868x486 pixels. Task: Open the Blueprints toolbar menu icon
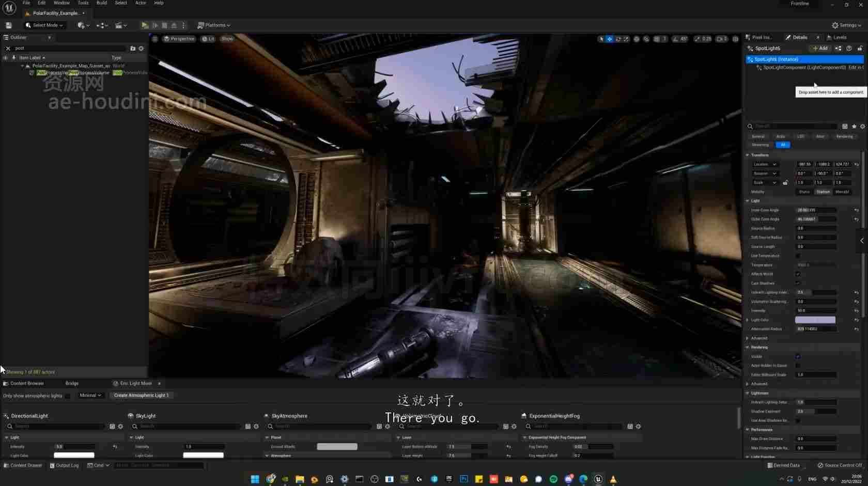click(x=102, y=25)
